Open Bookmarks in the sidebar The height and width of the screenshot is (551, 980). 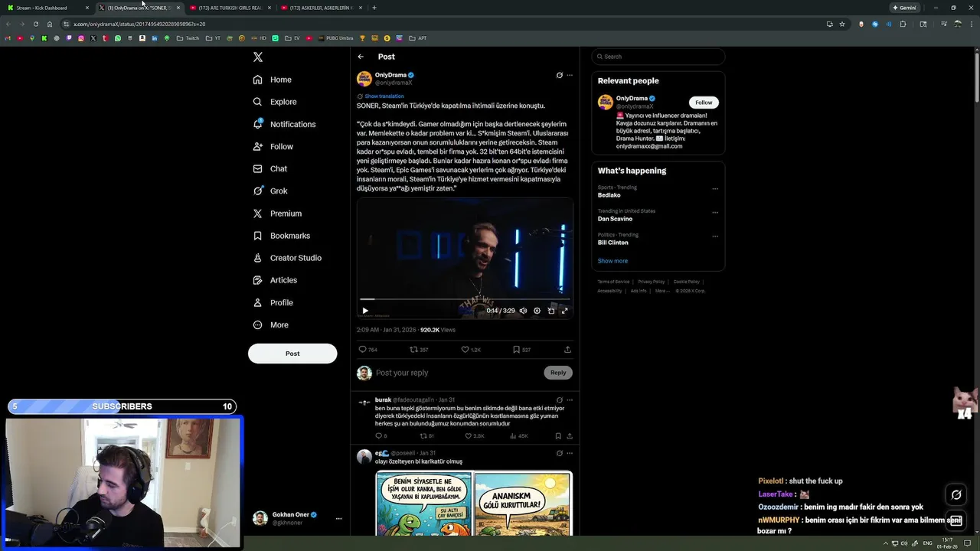(282, 236)
